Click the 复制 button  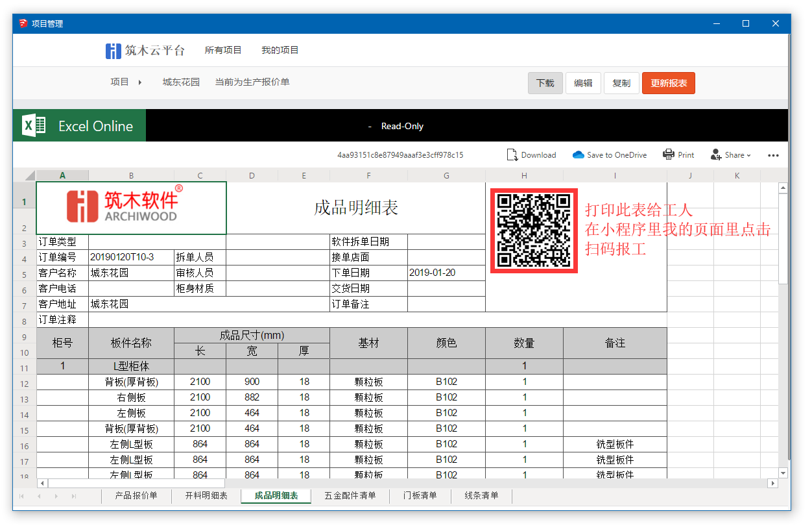coord(621,83)
